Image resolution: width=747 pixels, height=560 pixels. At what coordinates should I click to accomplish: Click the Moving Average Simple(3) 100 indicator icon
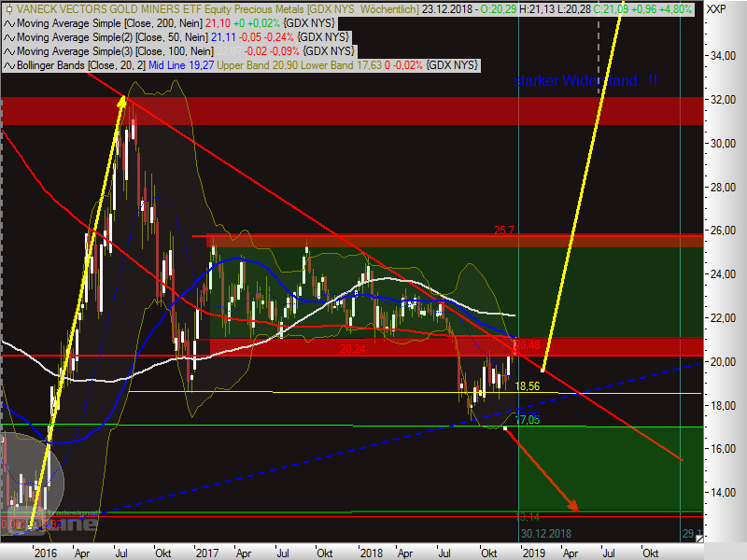[x=9, y=51]
